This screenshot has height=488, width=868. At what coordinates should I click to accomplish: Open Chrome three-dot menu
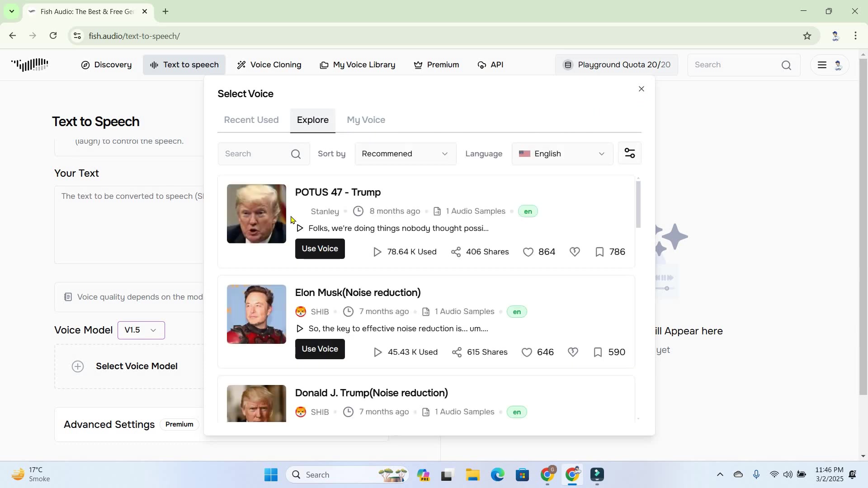(x=856, y=36)
